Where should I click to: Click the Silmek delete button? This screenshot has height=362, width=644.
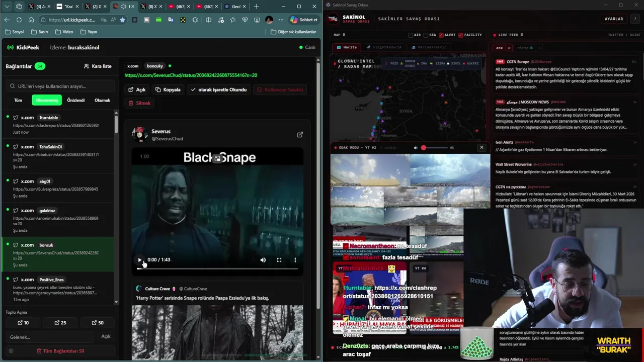[x=139, y=103]
